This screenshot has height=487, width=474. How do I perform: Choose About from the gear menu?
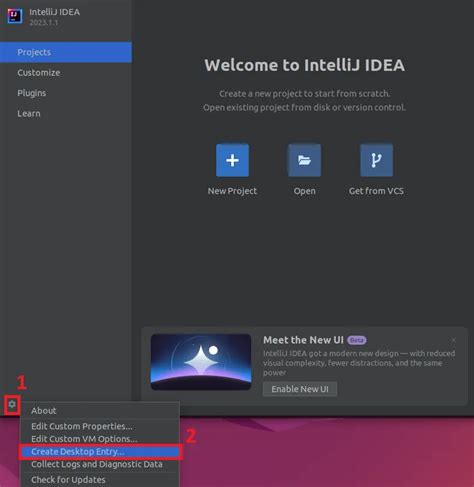100,411
